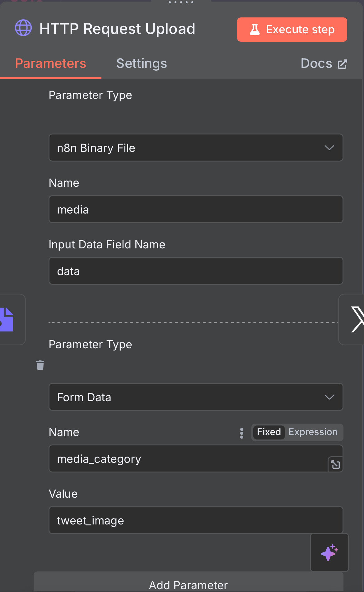This screenshot has width=364, height=592.
Task: Run the node with Execute step
Action: (292, 30)
